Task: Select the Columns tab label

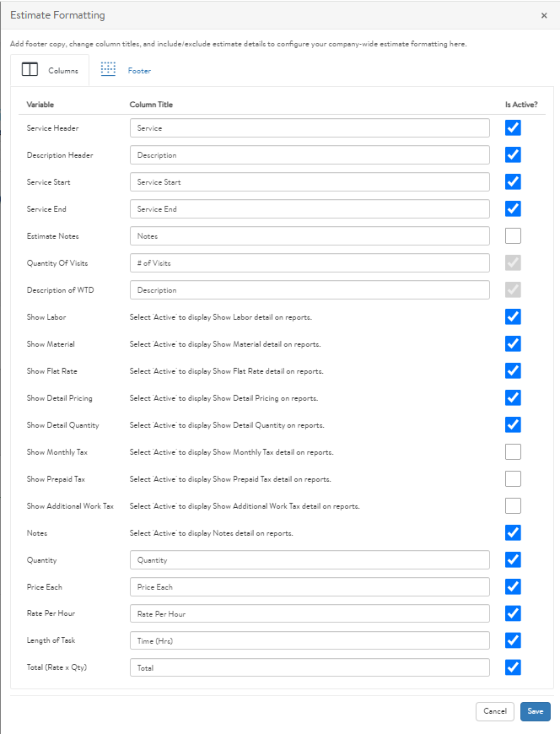Action: [63, 71]
